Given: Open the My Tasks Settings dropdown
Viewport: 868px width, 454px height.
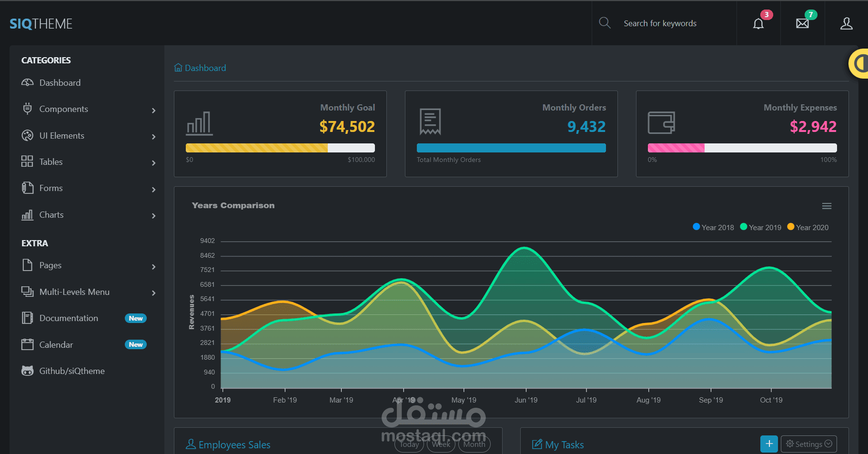Looking at the screenshot, I should [809, 444].
